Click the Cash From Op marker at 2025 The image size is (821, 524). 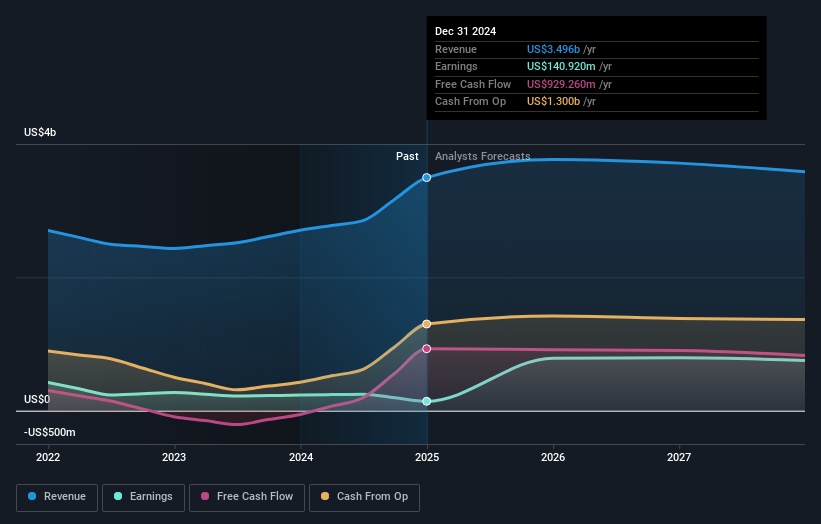click(x=427, y=324)
